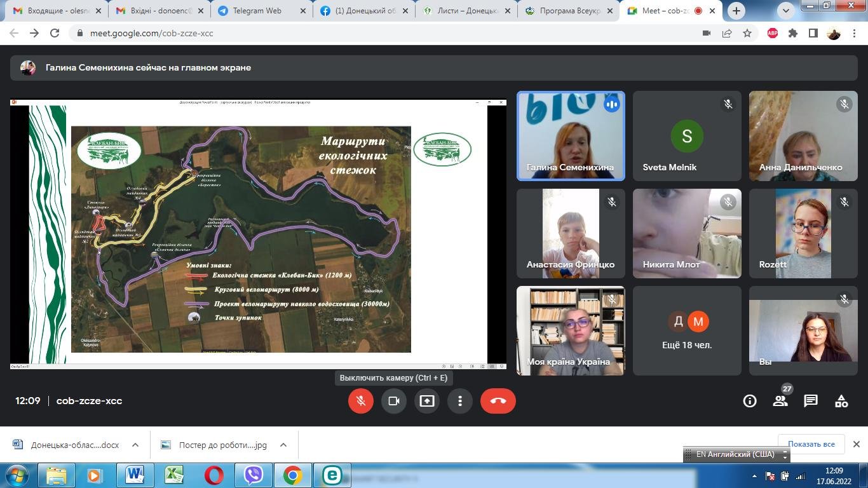Open Chrome three-dot menu
868x488 pixels.
[x=854, y=33]
